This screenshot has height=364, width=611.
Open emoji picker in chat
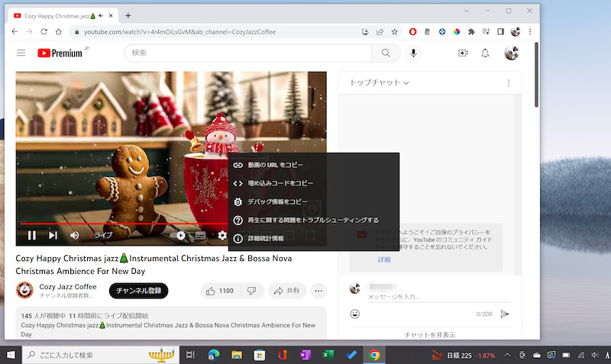[x=355, y=314]
